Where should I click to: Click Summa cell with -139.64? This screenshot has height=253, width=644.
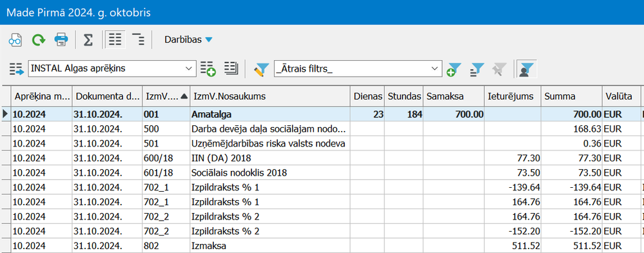[x=572, y=187]
